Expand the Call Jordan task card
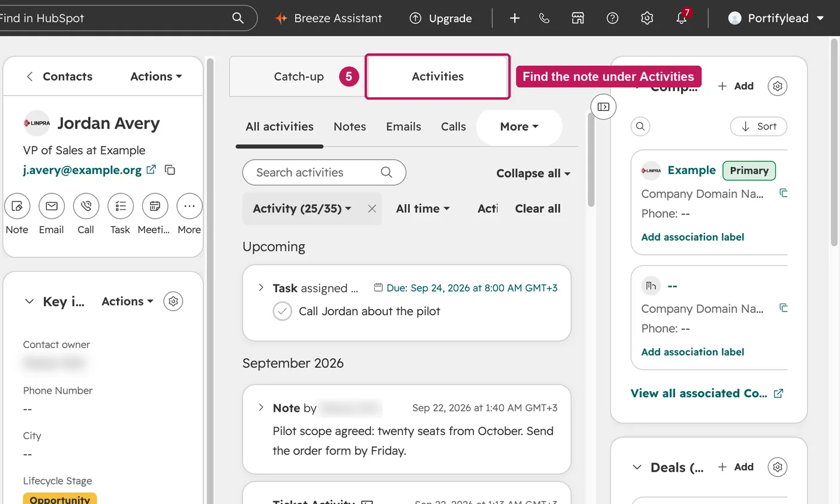The height and width of the screenshot is (504, 840). tap(261, 288)
